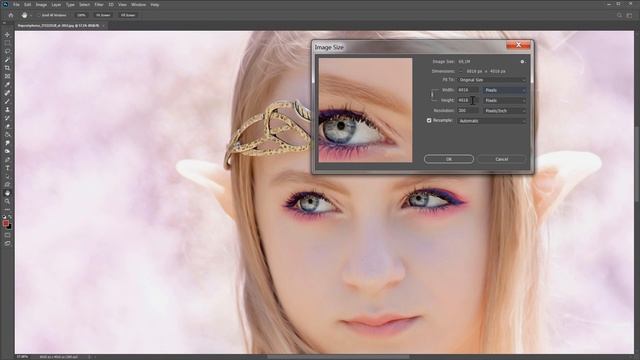
Task: Swap foreground and background colors
Action: pos(10,217)
